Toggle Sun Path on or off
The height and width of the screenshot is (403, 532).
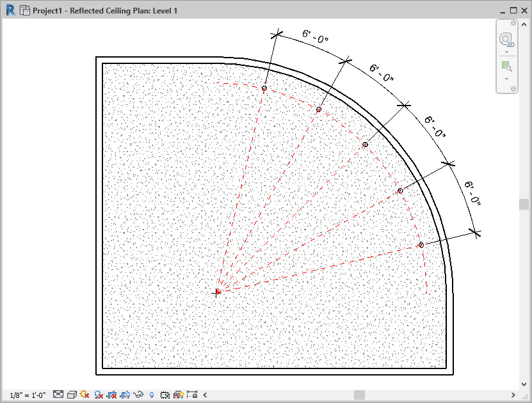point(85,395)
